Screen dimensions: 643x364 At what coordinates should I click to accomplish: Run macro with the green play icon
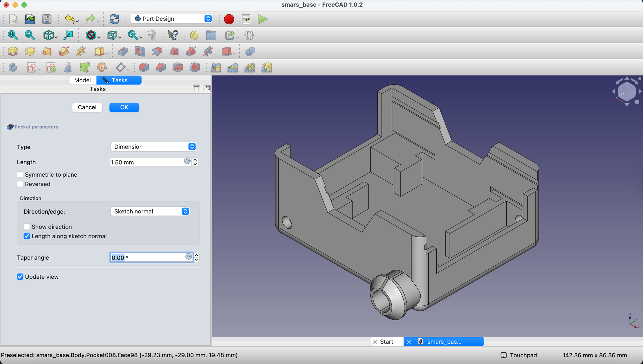pos(263,19)
